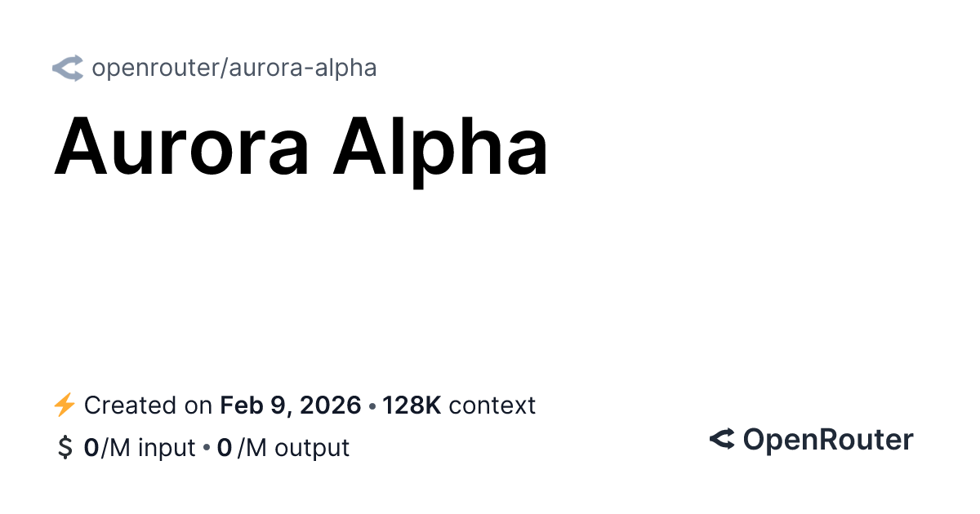Click the word Aurora in the title
This screenshot has height=514, width=980.
pos(182,146)
